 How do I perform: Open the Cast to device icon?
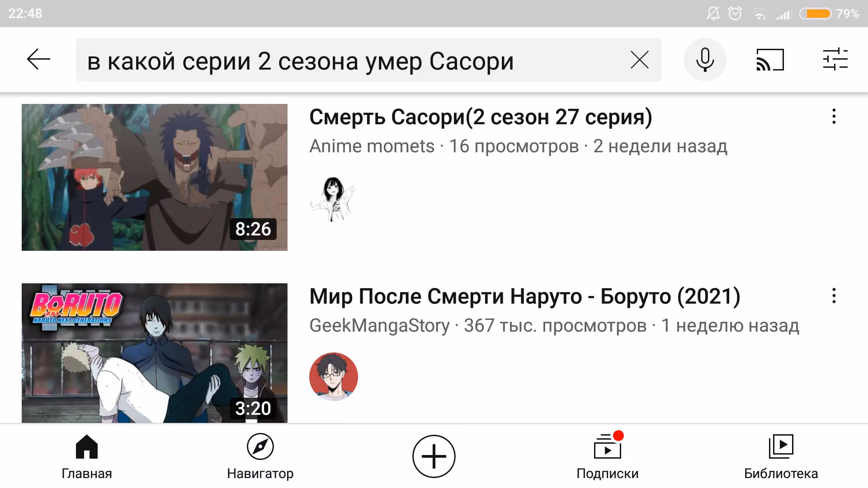coord(770,60)
